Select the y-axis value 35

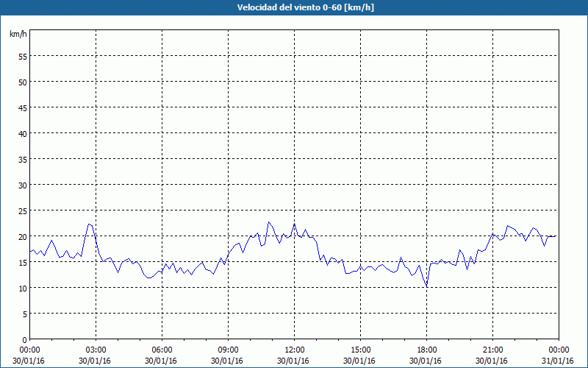point(23,159)
